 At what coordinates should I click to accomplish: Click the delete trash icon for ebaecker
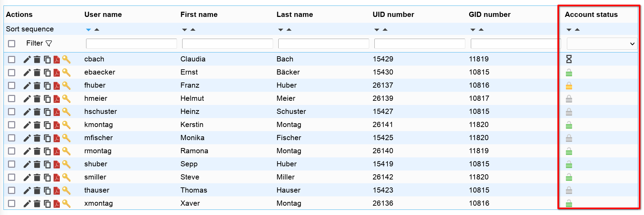[37, 72]
